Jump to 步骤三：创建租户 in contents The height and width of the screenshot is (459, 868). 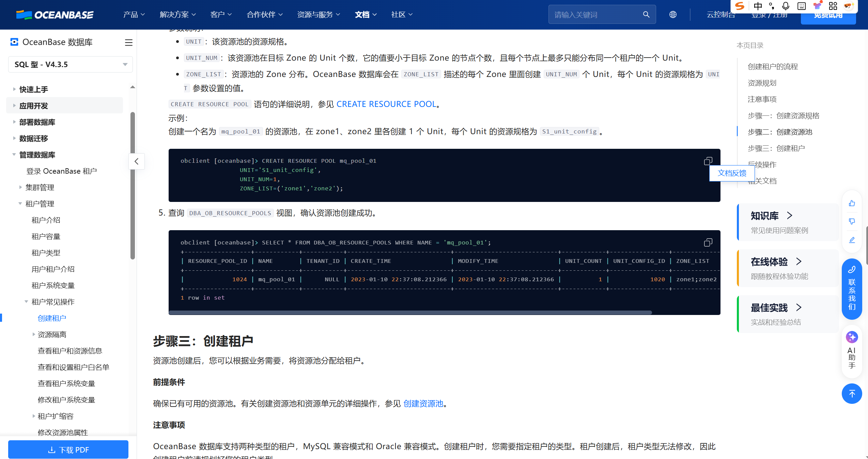point(776,148)
